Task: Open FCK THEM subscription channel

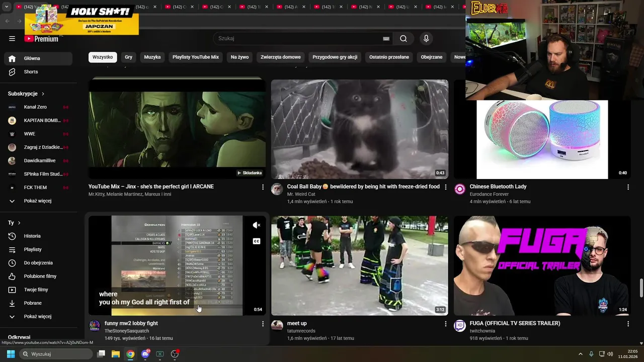Action: coord(38,188)
